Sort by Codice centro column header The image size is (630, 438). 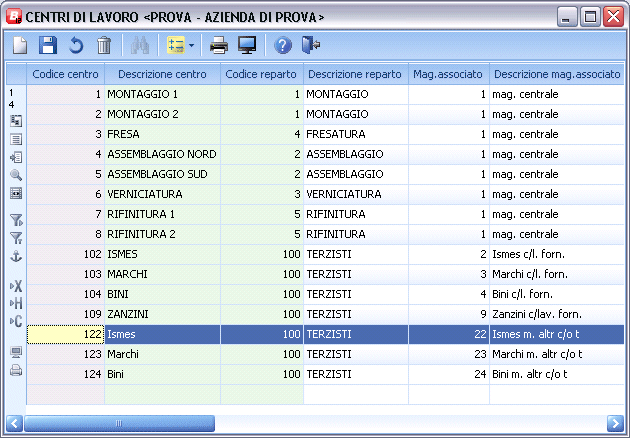coord(65,74)
